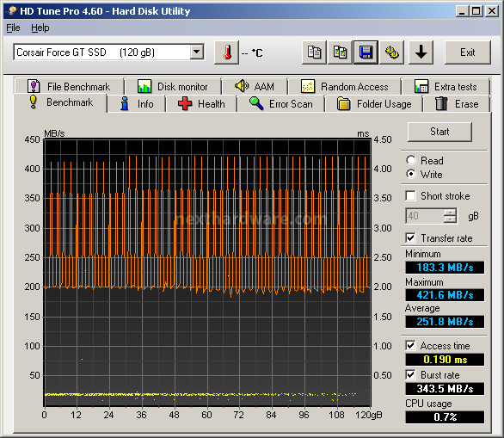Screen dimensions: 504x438
Task: Close the HD Tune Pro window
Action: [x=492, y=11]
